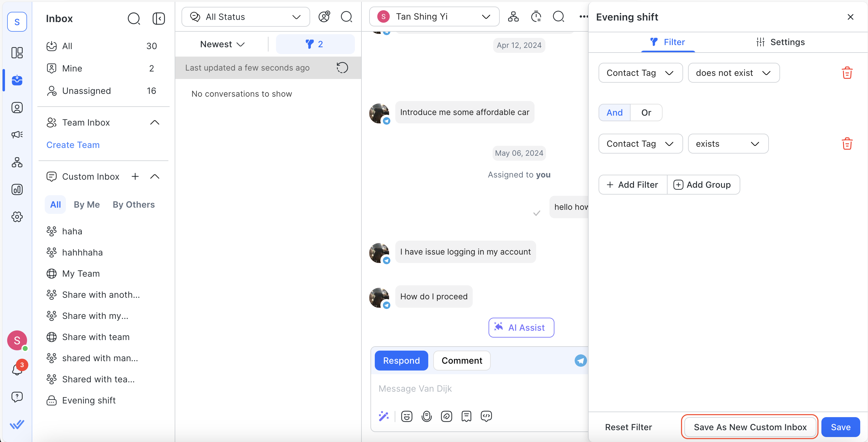
Task: Select the By Others tab
Action: pyautogui.click(x=134, y=205)
